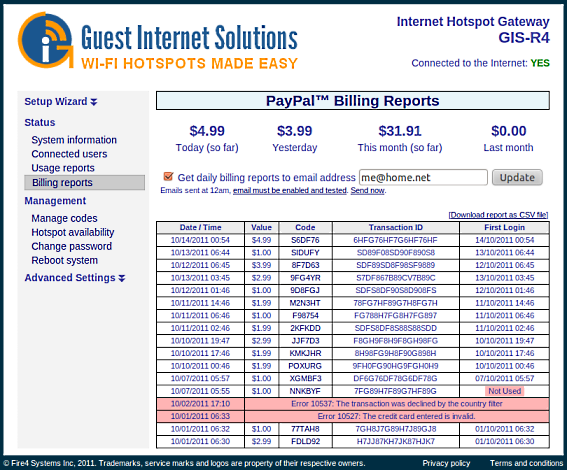This screenshot has height=470, width=567.
Task: Click the $31.91 This month total
Action: (400, 131)
